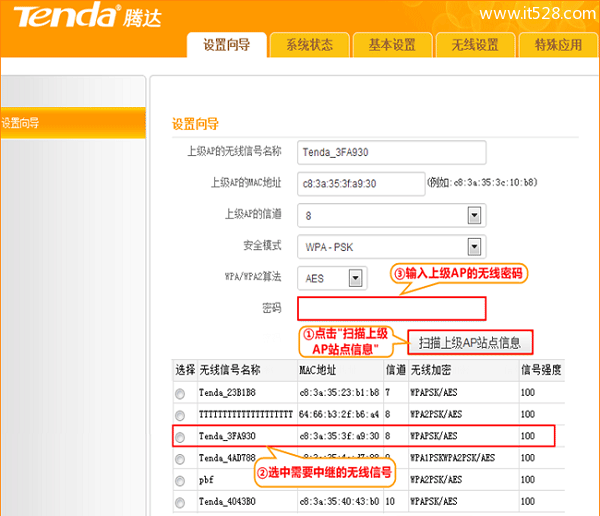600x516 pixels.
Task: Click the 设置向导 page heading
Action: coord(195,124)
